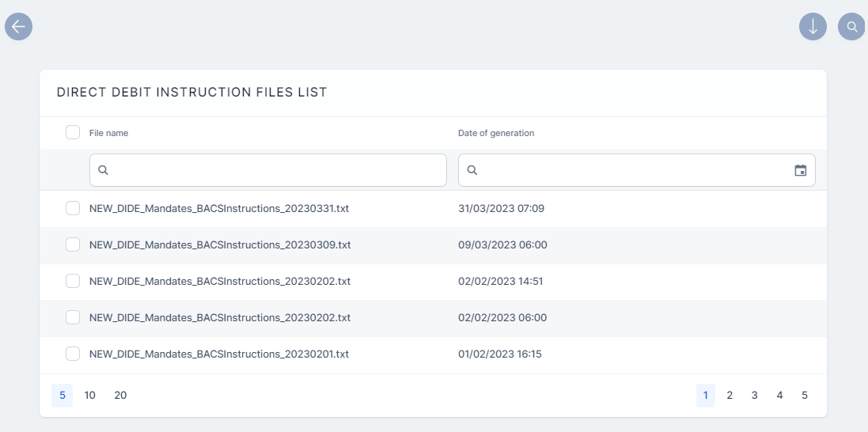The image size is (868, 432).
Task: Click the back arrow icon
Action: 18,26
